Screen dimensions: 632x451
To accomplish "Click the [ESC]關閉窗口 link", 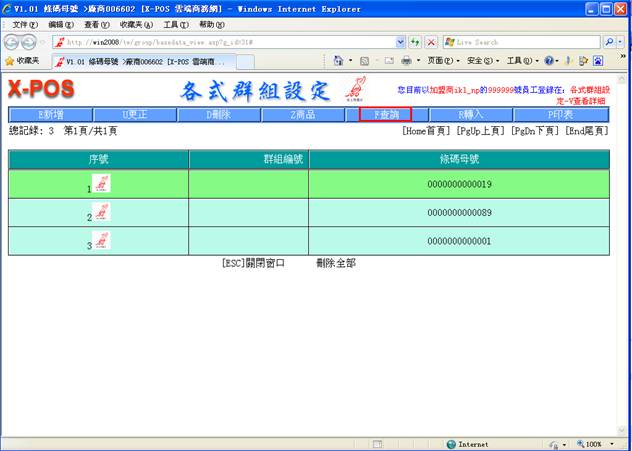I will coord(253,263).
